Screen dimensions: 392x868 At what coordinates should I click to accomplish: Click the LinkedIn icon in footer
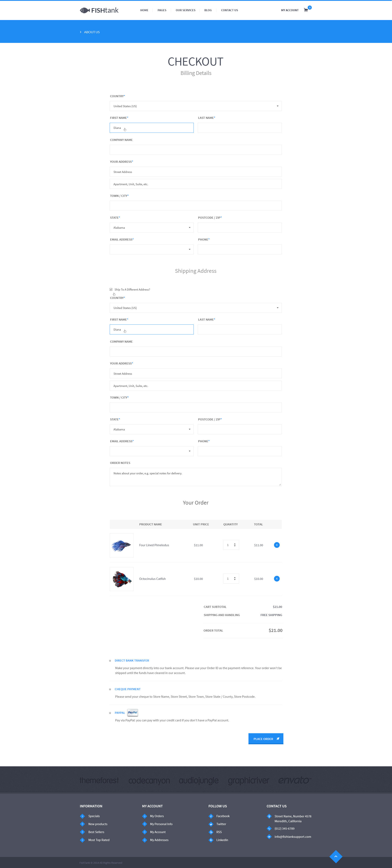point(211,840)
